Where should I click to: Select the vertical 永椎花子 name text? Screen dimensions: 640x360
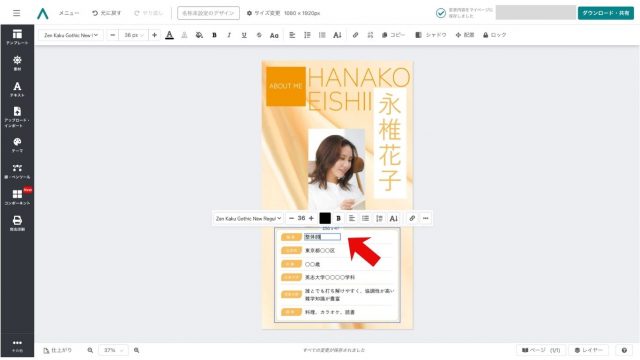[x=390, y=143]
